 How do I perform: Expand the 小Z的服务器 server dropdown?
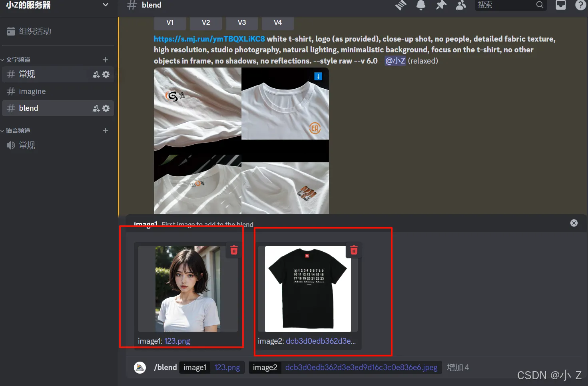pyautogui.click(x=105, y=5)
